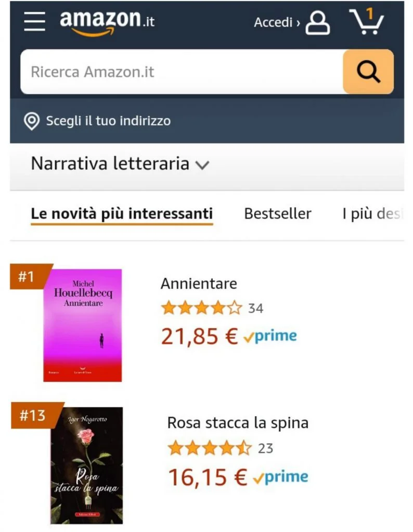Click the Accedi sign-in chevron link
Viewport: 413px width, 532px height.
[x=277, y=22]
